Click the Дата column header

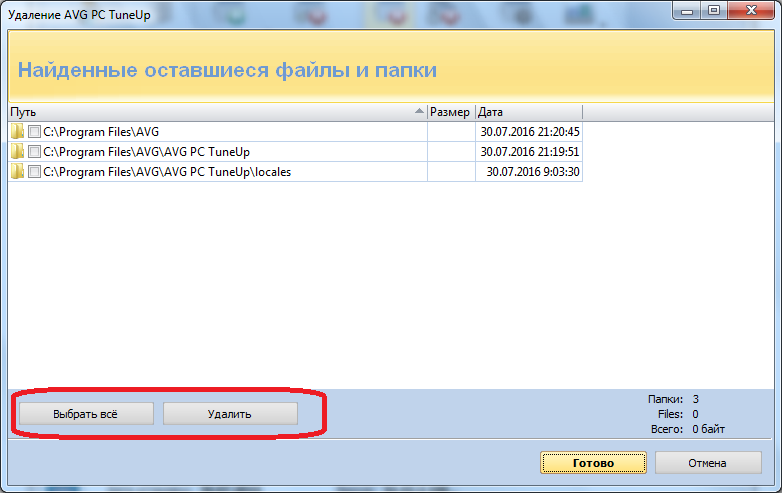point(529,112)
